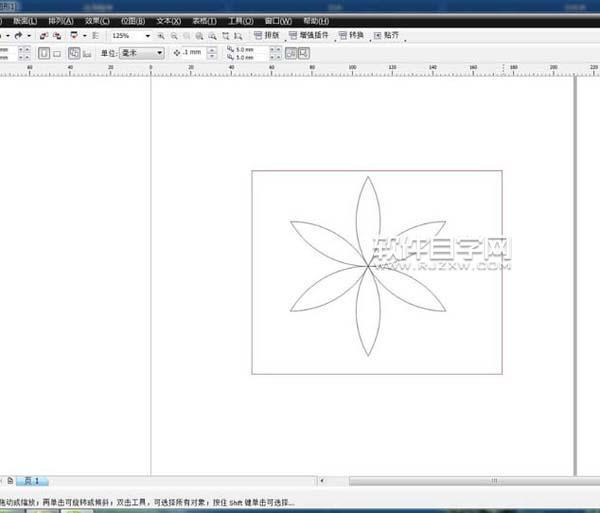Toggle portrait page orientation

coord(44,53)
